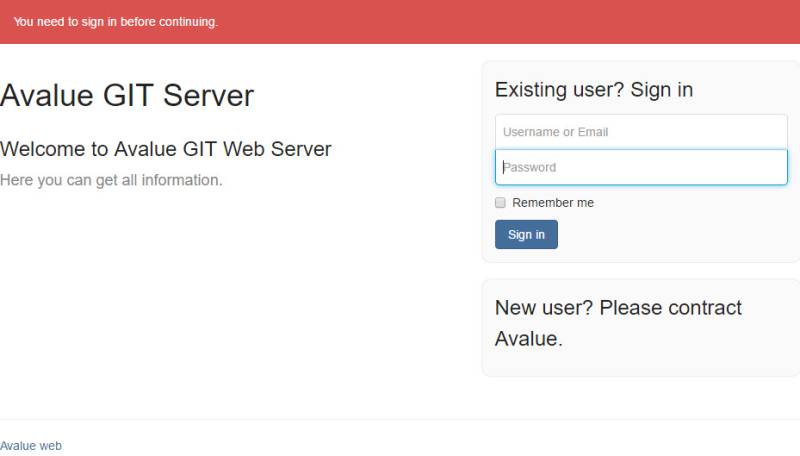This screenshot has height=456, width=800.
Task: Click 'Welcome to Avalue GIT Web Server' text
Action: [x=166, y=149]
